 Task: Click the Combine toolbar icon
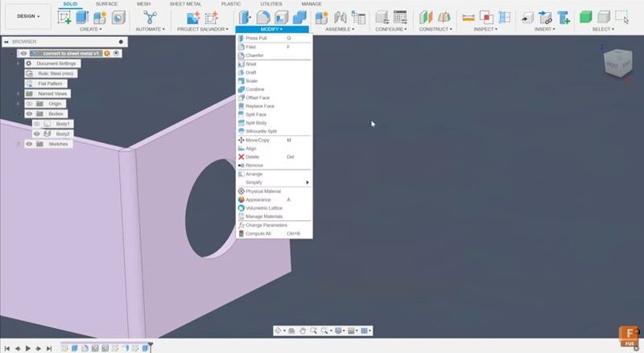click(299, 17)
